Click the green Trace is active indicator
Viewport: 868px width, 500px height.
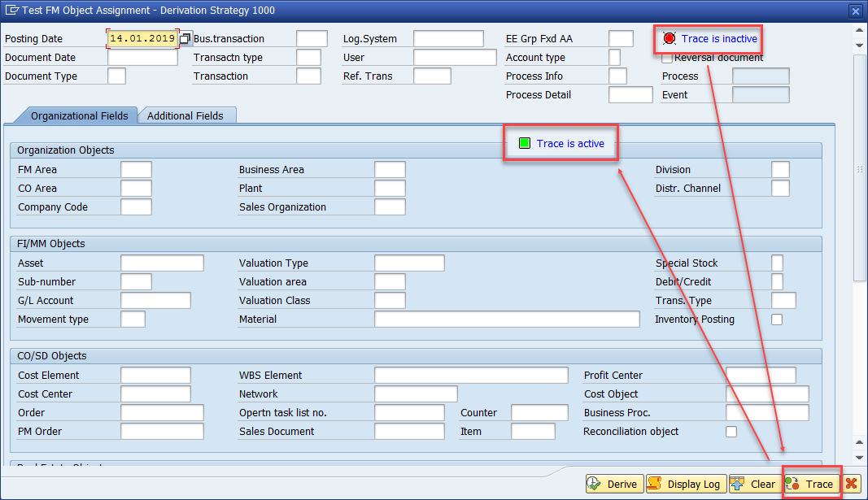tap(525, 144)
